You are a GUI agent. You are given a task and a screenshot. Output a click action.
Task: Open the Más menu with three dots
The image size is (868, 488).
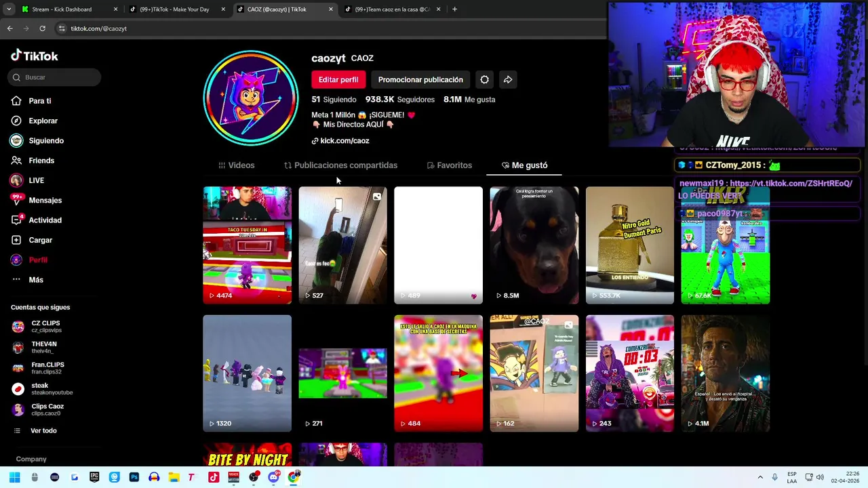27,280
